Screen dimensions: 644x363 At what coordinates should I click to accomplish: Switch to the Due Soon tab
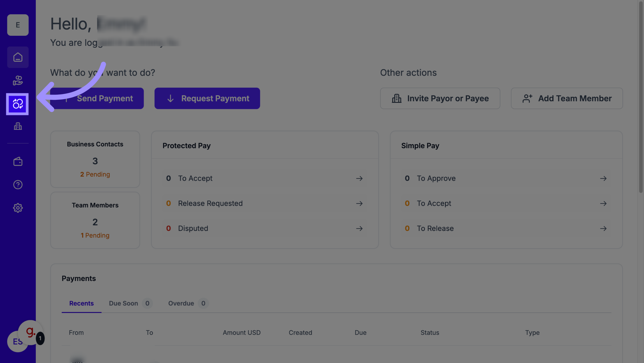[x=123, y=303]
